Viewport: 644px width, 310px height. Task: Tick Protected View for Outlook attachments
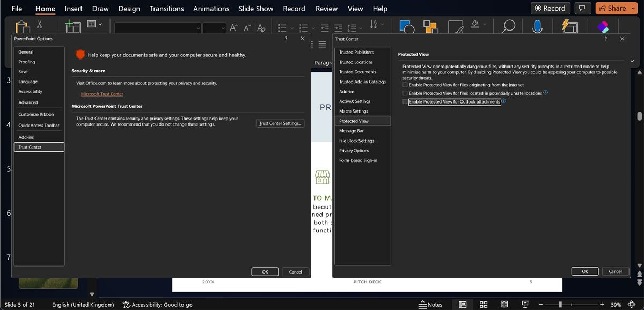[406, 102]
